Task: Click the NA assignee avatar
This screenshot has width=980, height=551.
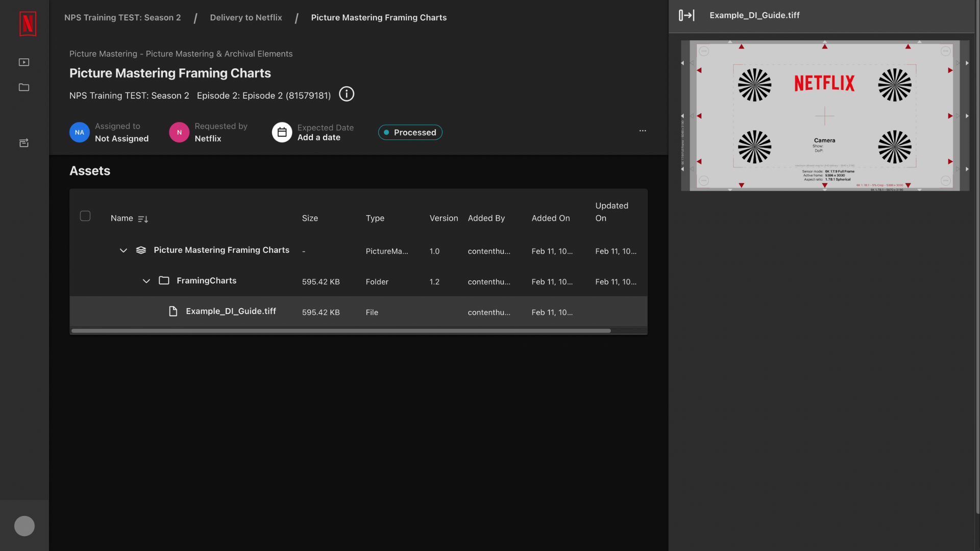Action: click(80, 133)
